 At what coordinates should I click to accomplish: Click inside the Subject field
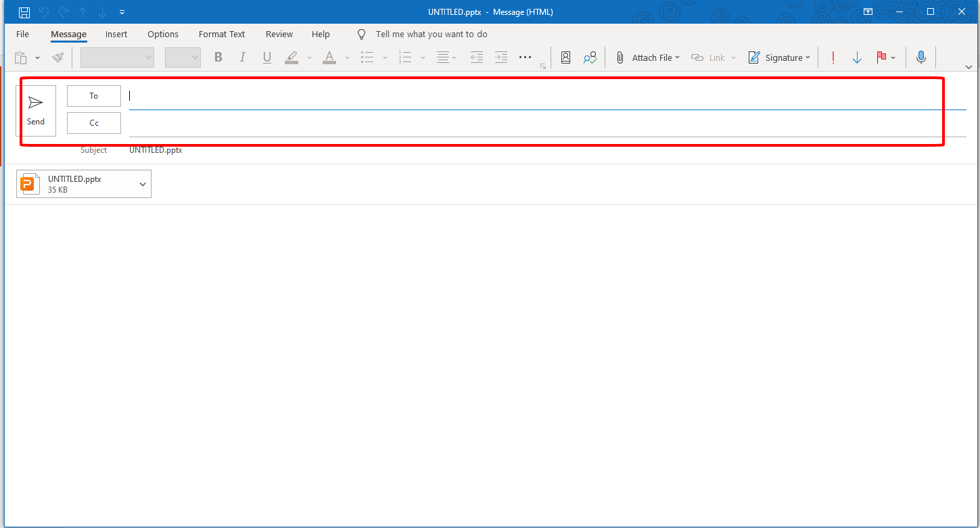click(271, 149)
